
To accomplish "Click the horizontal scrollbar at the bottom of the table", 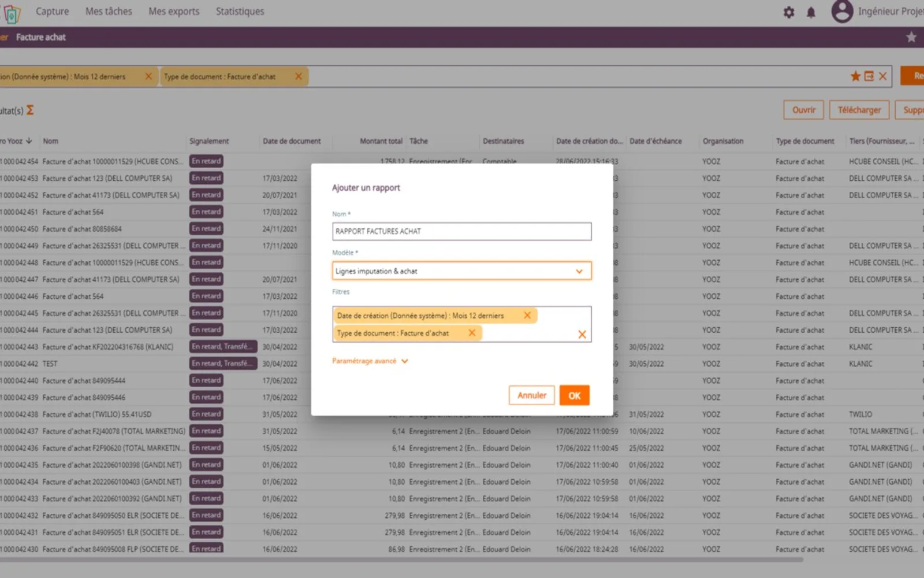I will pyautogui.click(x=401, y=560).
